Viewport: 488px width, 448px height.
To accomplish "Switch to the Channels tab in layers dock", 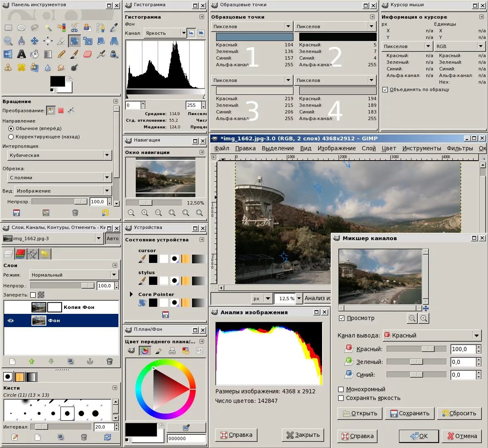I will (20, 254).
